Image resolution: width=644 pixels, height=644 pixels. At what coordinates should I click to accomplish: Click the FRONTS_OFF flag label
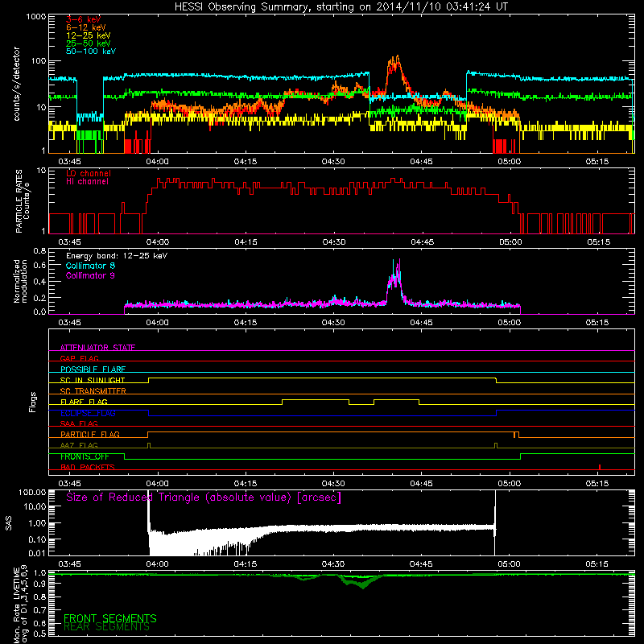click(85, 456)
